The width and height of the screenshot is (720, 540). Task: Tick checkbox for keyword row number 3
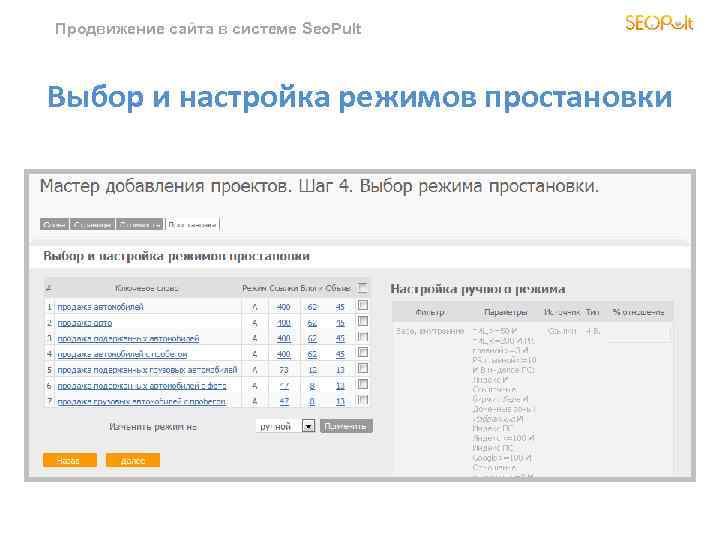[x=363, y=337]
